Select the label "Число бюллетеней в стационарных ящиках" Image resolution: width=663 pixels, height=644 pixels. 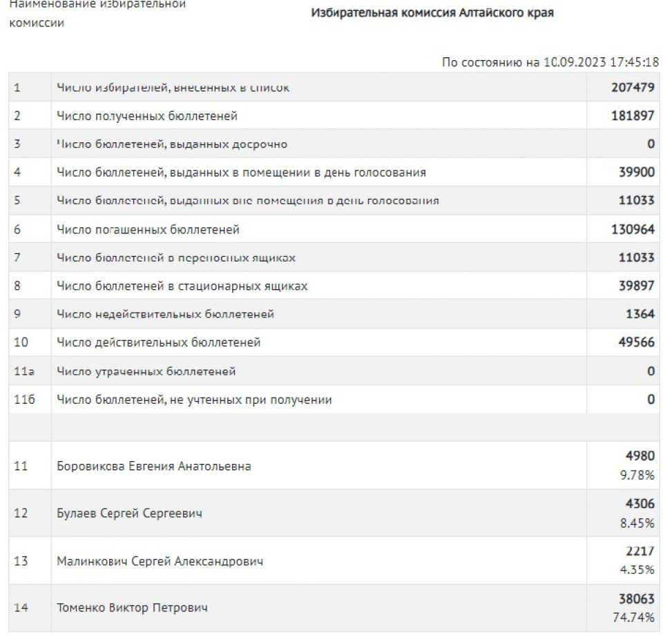click(x=182, y=286)
